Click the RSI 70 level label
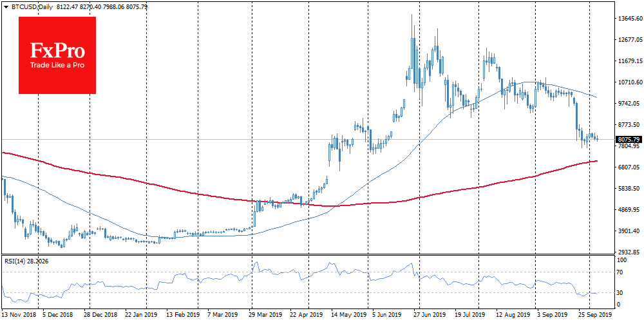644x322 pixels. pyautogui.click(x=621, y=273)
